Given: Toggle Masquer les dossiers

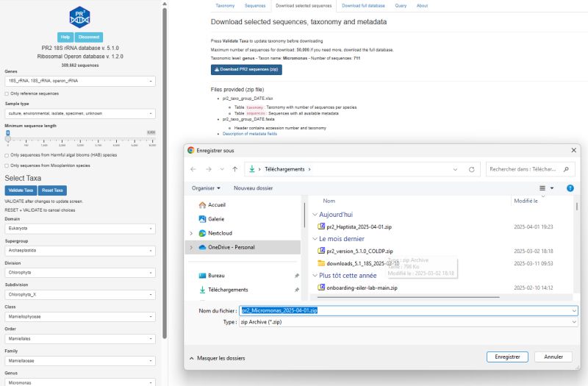Looking at the screenshot, I should (x=218, y=358).
